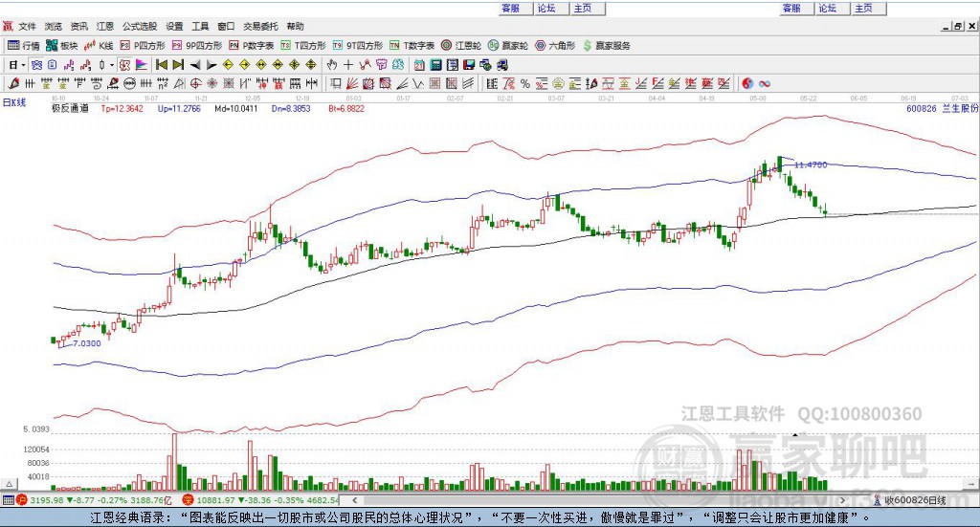Open the T四方形 tool
980x527 pixels.
pyautogui.click(x=303, y=46)
